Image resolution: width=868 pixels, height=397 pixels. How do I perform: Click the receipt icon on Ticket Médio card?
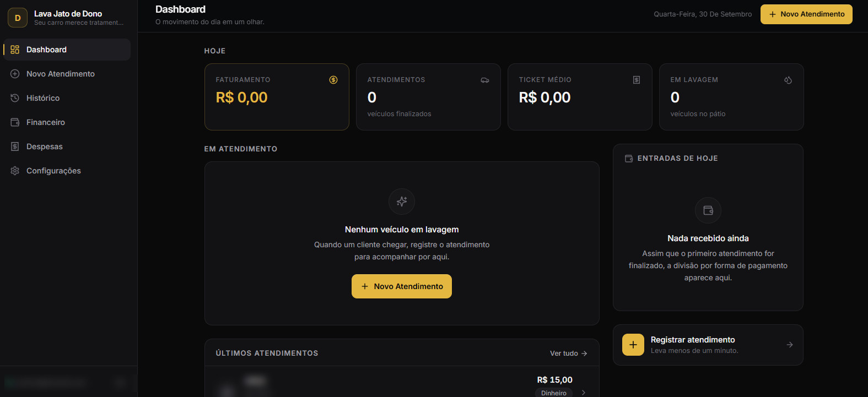click(637, 80)
